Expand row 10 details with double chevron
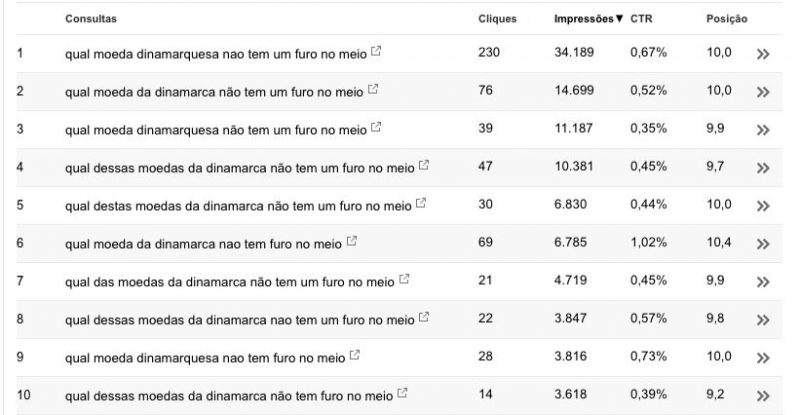800x415 pixels. click(x=763, y=396)
